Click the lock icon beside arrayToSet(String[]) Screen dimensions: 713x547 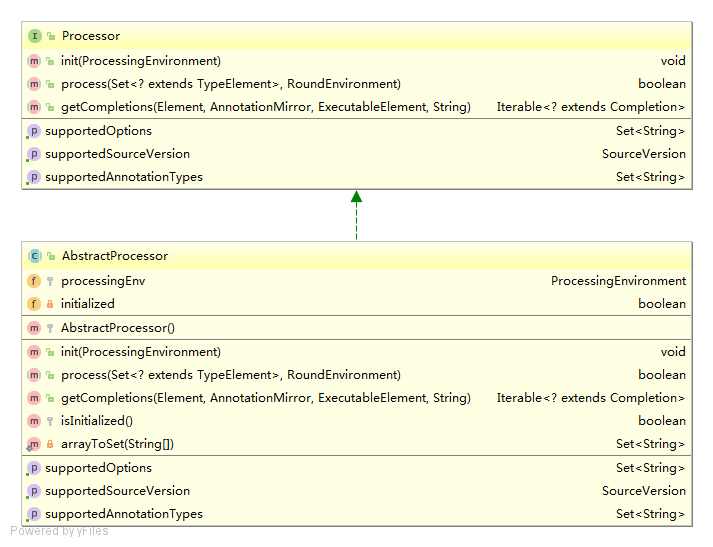click(x=50, y=444)
